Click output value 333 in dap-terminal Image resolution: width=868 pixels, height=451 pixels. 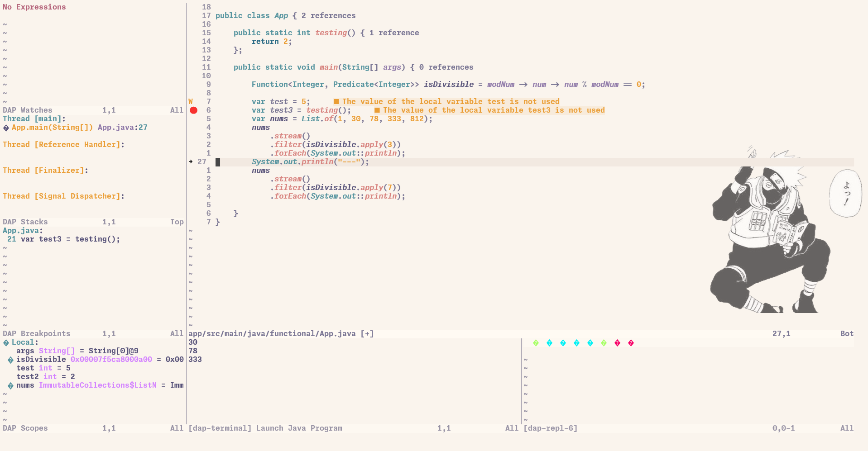195,359
